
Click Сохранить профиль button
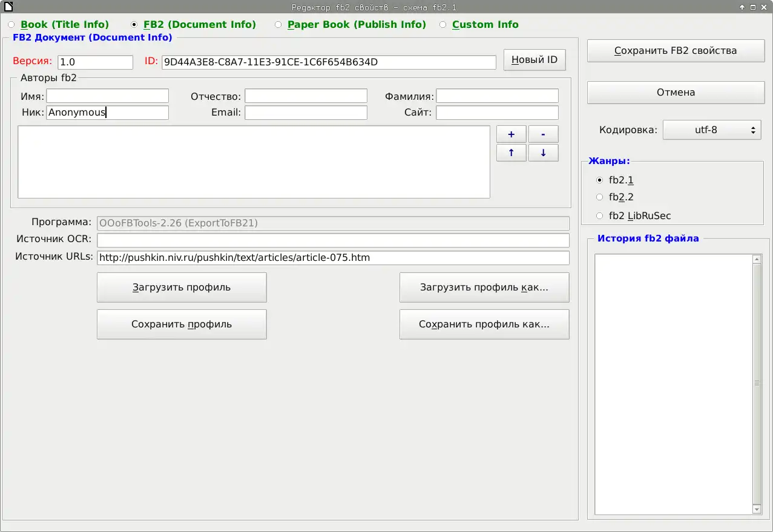tap(182, 324)
